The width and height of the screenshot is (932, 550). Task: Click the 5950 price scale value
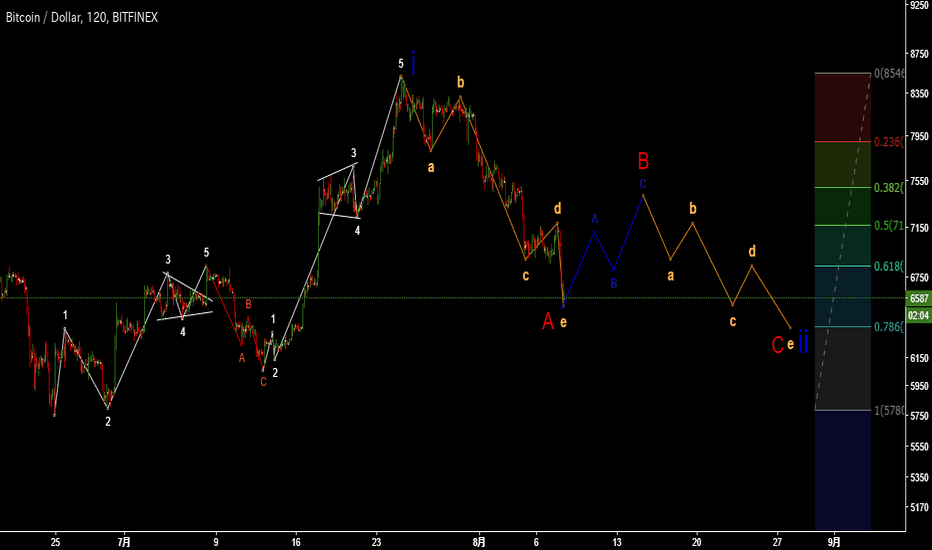(919, 386)
